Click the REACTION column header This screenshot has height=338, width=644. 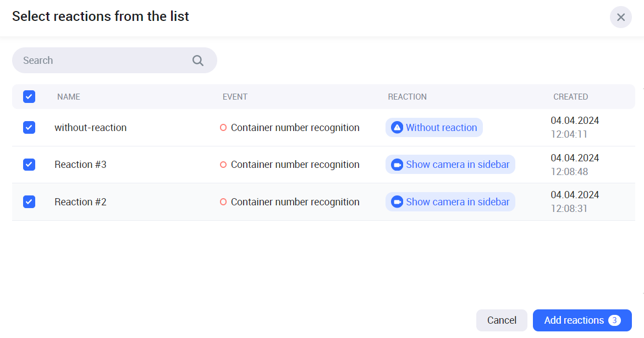(x=407, y=97)
